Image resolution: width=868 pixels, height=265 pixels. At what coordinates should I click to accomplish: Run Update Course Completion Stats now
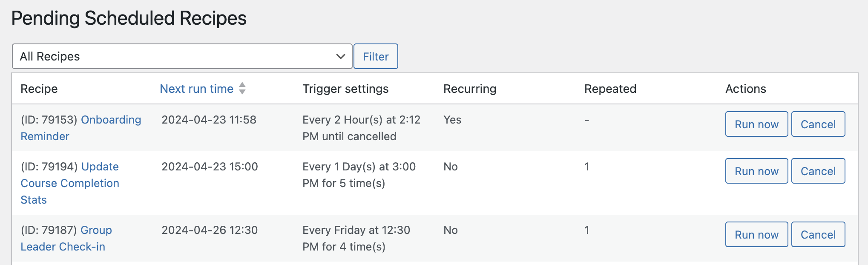click(x=756, y=171)
